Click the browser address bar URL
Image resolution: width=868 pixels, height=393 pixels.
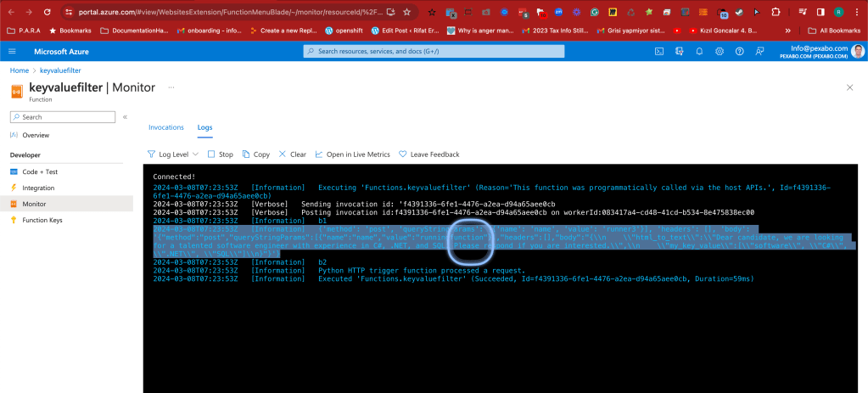coord(230,12)
